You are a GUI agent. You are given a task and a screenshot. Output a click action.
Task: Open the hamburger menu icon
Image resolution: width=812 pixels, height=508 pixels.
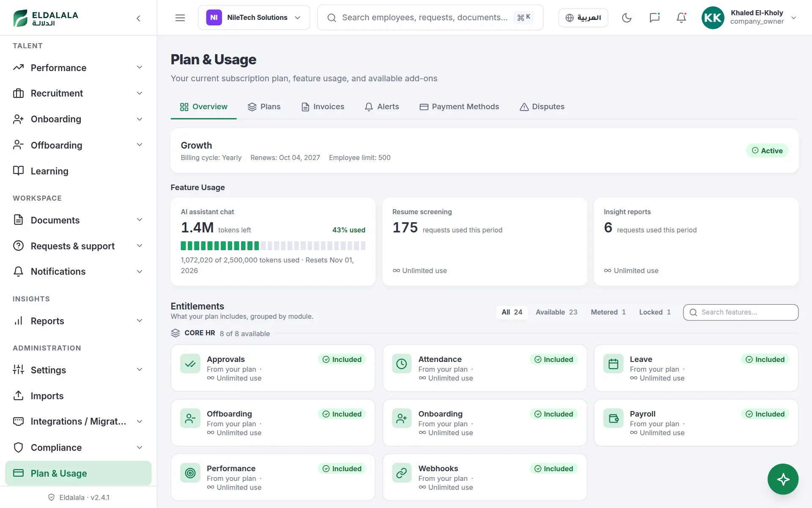(180, 18)
